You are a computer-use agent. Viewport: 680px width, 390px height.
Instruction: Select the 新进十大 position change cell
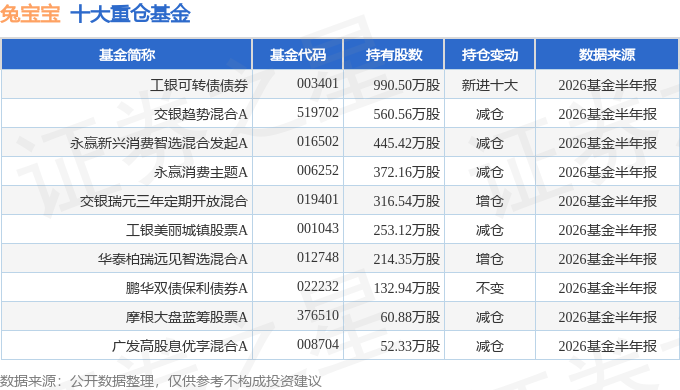[490, 85]
